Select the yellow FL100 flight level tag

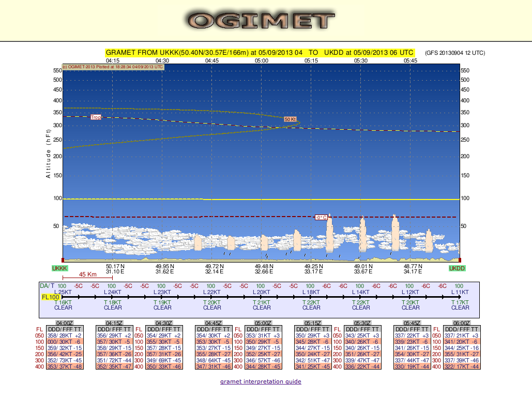coord(51,297)
